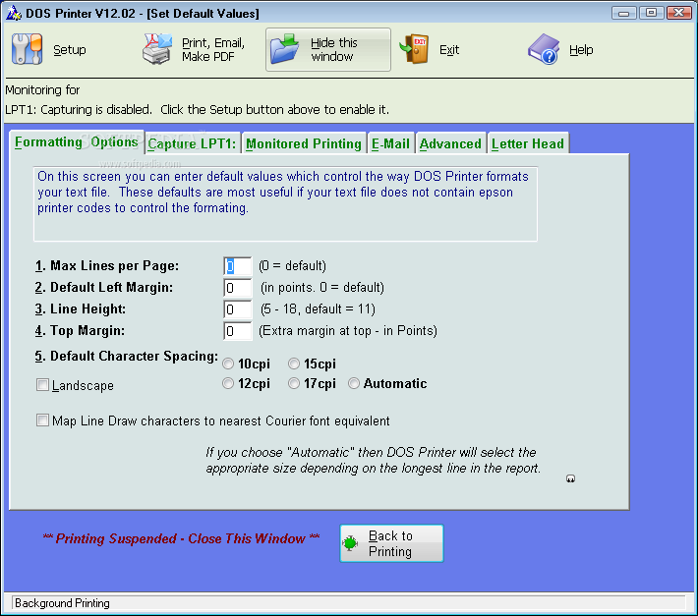The image size is (698, 616).
Task: Click the LPT1: Capturing is disabled message
Action: [x=198, y=109]
